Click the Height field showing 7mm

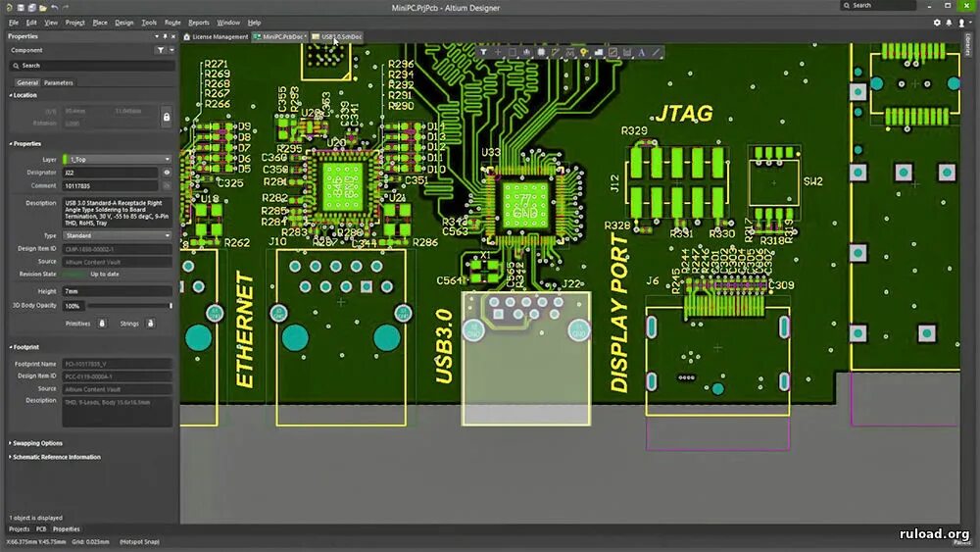(117, 291)
